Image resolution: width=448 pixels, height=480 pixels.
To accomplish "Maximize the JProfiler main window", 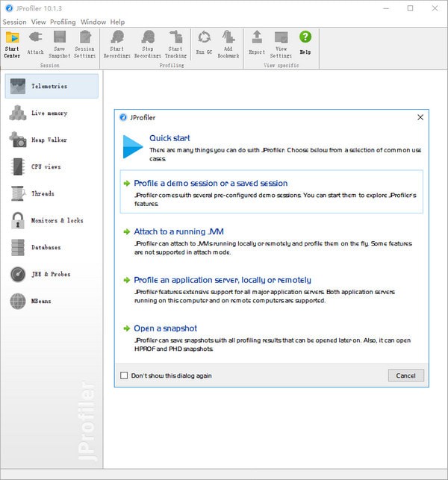I will tap(411, 8).
